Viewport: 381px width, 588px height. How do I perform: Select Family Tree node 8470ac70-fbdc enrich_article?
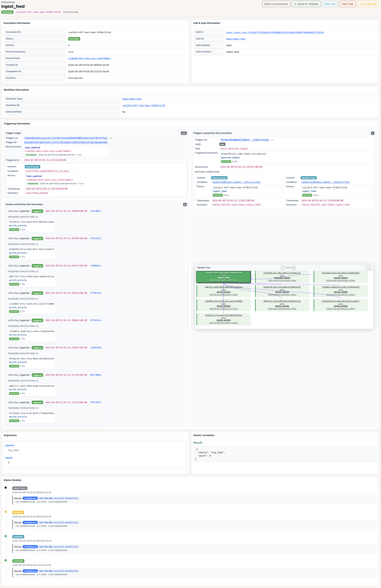coord(282,291)
